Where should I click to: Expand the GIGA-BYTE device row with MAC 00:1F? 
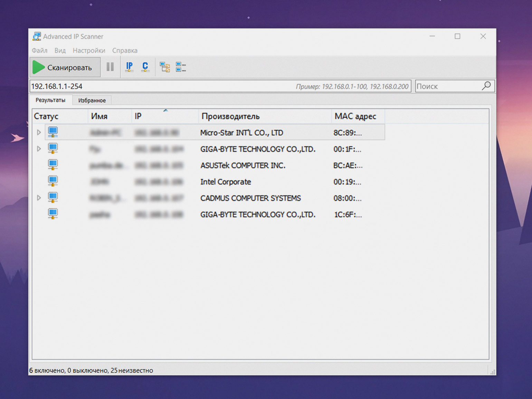click(x=39, y=149)
